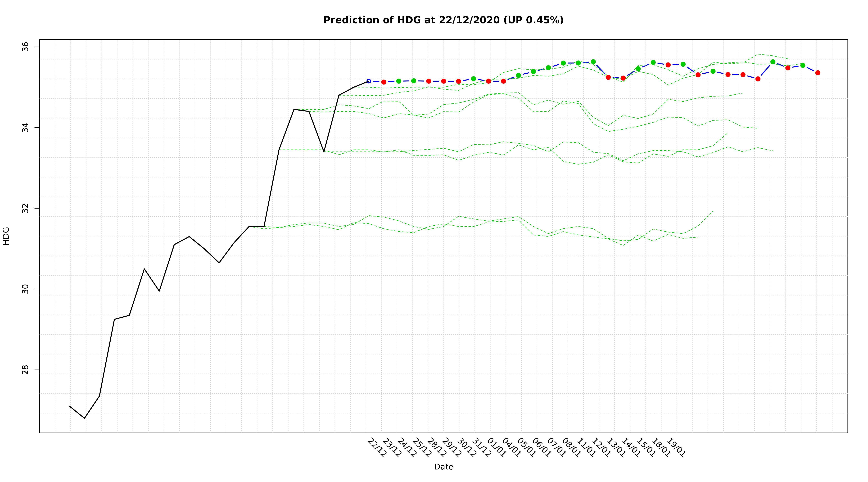This screenshot has height=482, width=868.
Task: Click the lowest point of the black price line
Action: point(85,418)
